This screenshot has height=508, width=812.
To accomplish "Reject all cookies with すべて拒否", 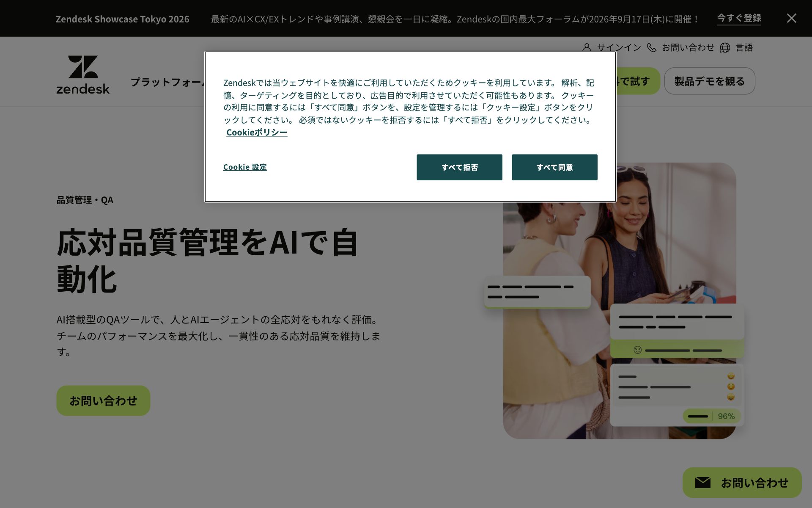I will click(459, 167).
